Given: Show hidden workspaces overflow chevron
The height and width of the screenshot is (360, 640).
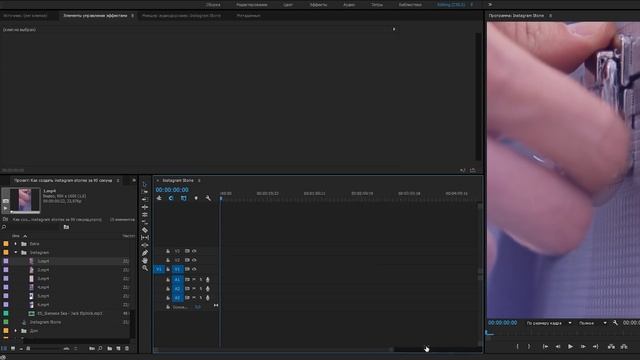Looking at the screenshot, I should (x=490, y=4).
